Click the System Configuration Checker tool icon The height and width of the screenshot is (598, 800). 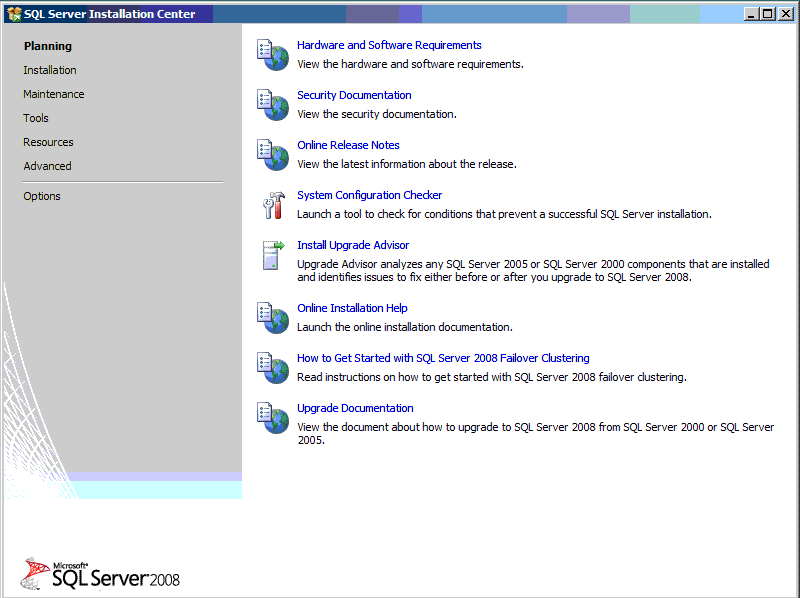click(272, 205)
